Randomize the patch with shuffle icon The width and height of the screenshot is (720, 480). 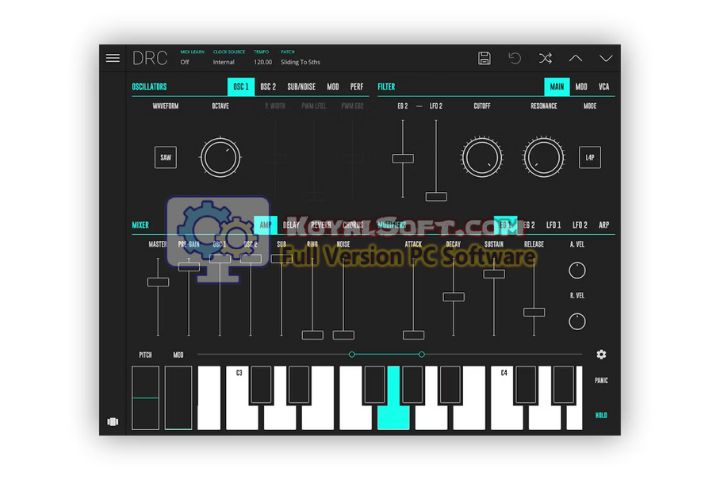pyautogui.click(x=545, y=58)
